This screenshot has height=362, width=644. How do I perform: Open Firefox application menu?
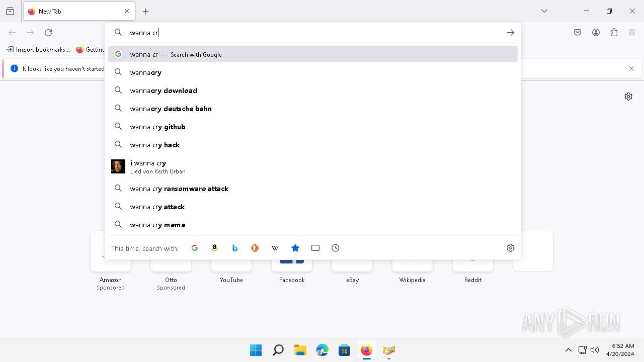point(632,33)
